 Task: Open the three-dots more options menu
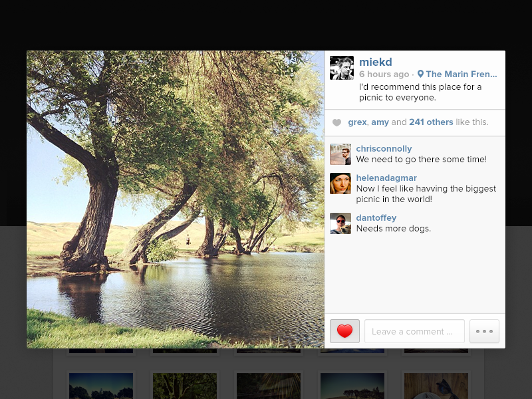tap(484, 331)
